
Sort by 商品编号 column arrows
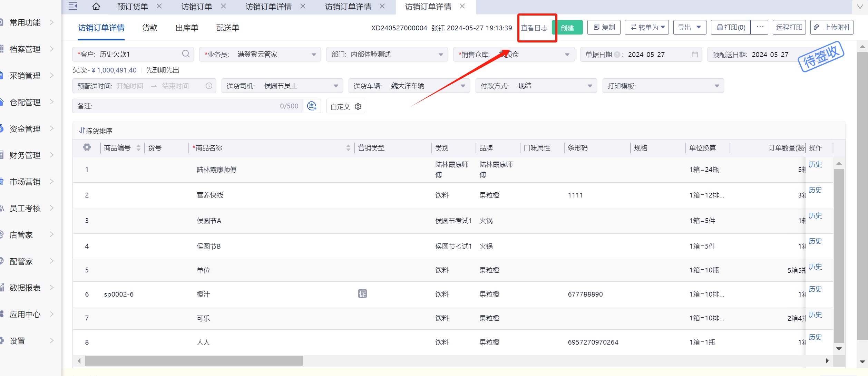pos(138,148)
